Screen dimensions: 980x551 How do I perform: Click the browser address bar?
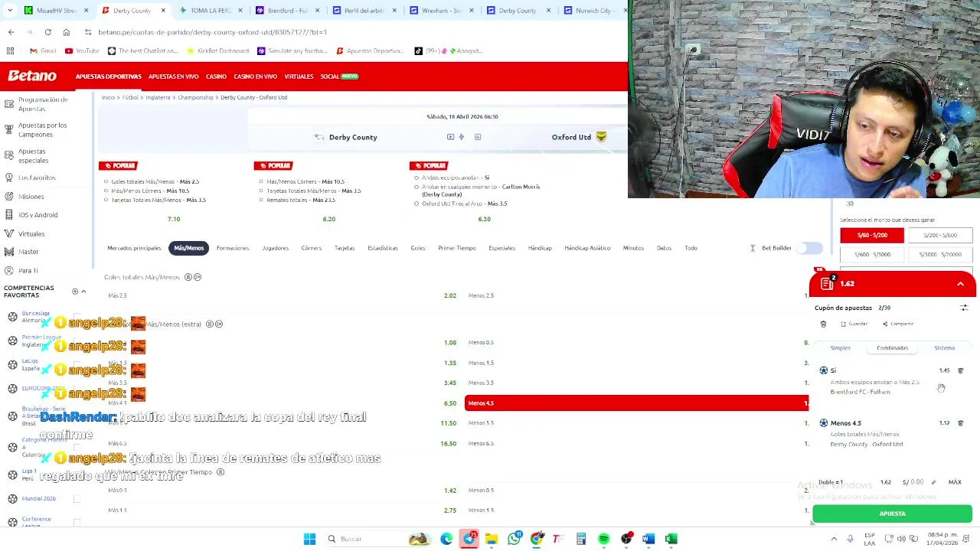pos(352,32)
